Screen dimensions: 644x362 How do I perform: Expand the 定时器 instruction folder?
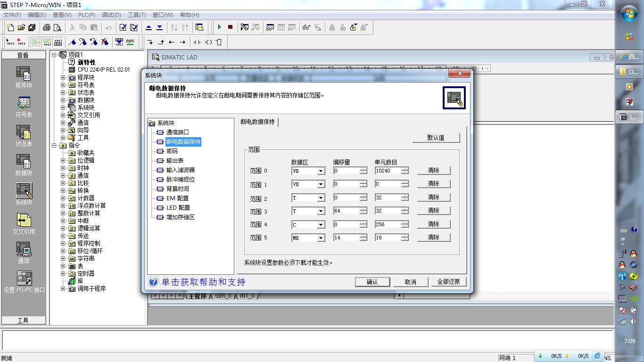click(63, 273)
